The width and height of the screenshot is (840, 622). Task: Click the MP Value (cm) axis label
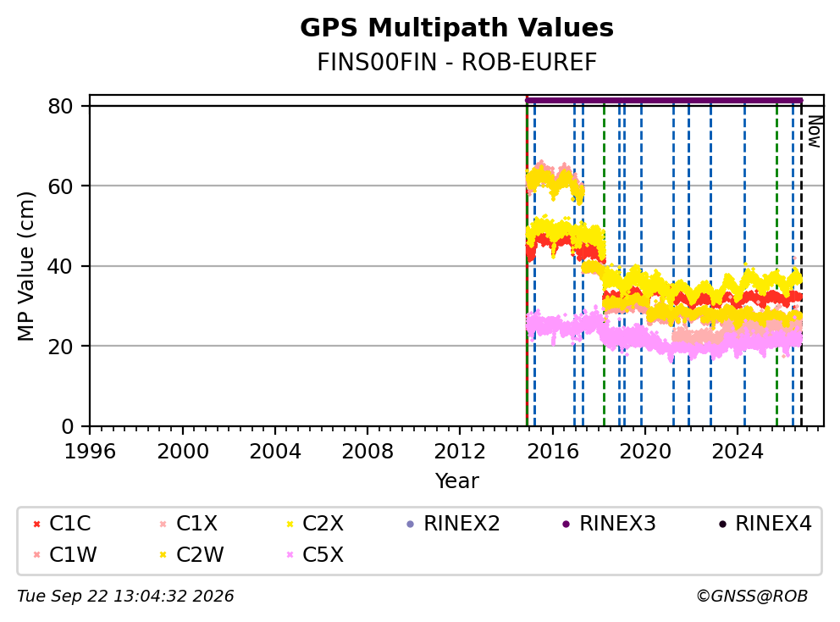(25, 266)
